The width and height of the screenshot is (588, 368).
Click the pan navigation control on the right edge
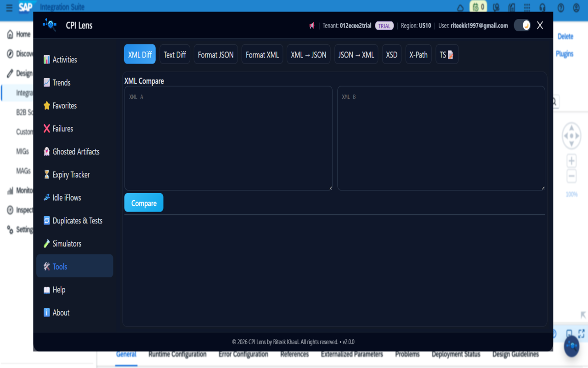click(571, 136)
